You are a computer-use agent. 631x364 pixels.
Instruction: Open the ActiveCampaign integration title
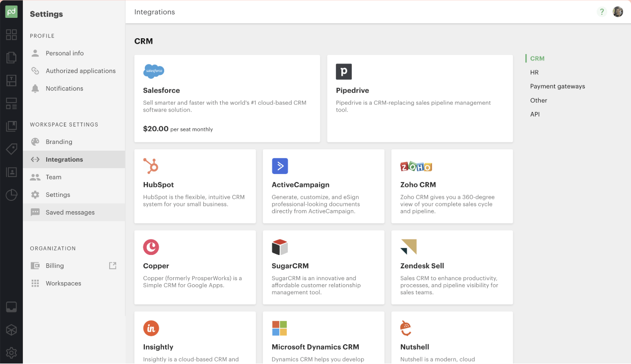pos(301,184)
